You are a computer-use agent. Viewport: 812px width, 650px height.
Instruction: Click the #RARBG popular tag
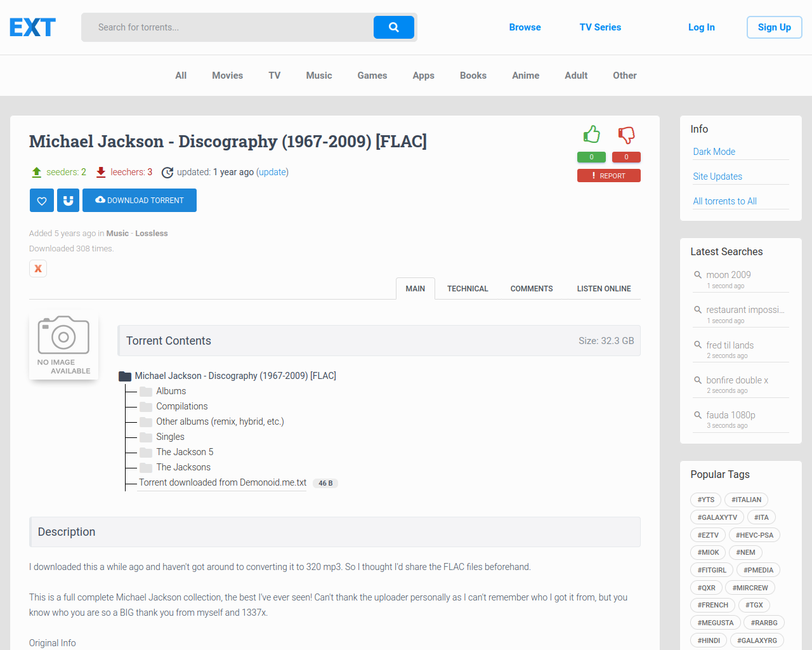coord(764,623)
